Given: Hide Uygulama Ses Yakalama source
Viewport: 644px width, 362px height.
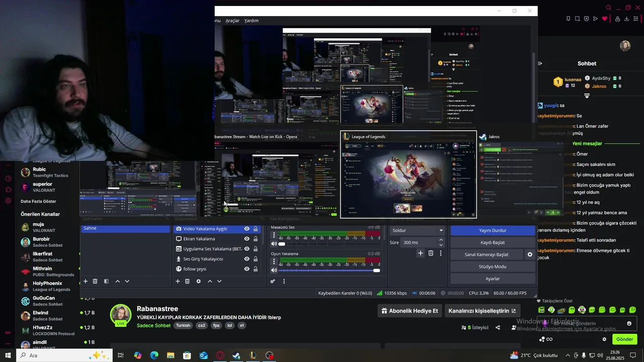Looking at the screenshot, I should pos(247,249).
